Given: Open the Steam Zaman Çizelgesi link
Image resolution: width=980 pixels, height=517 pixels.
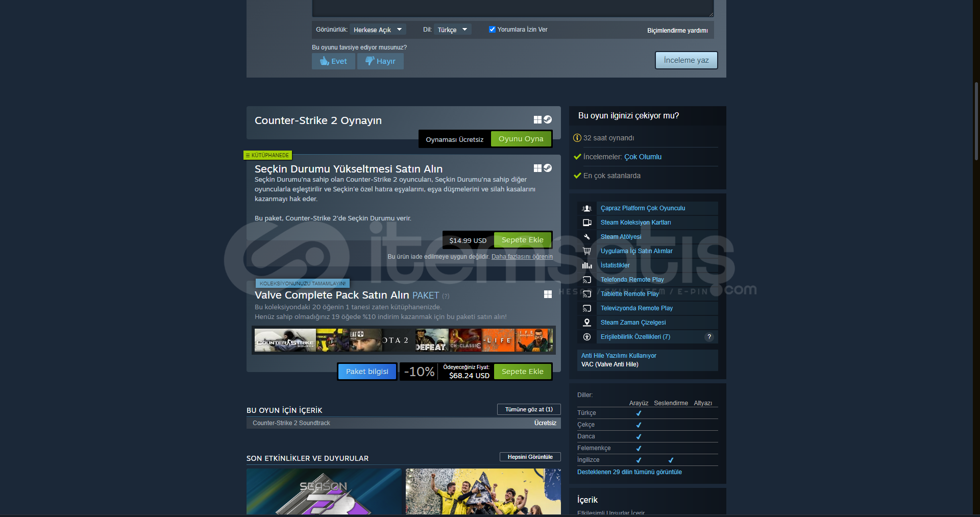Looking at the screenshot, I should pos(633,323).
